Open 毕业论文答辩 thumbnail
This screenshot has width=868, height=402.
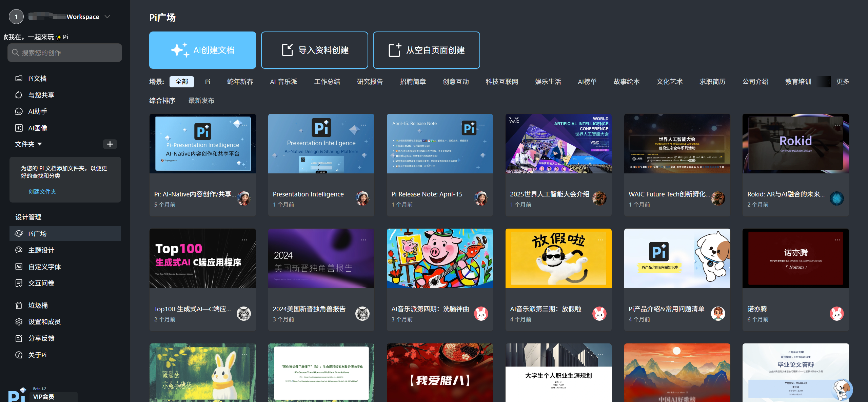tap(796, 373)
